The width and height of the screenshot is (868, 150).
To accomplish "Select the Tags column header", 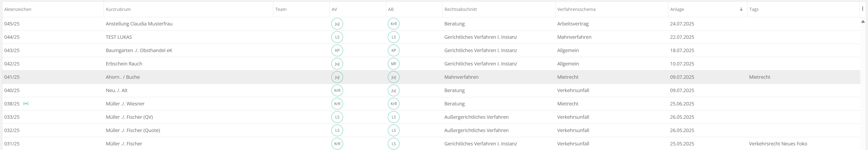I will click(753, 9).
